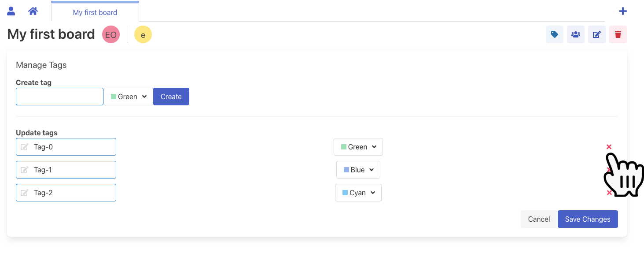
Task: Delete Tag-0 with its red X
Action: 609,147
